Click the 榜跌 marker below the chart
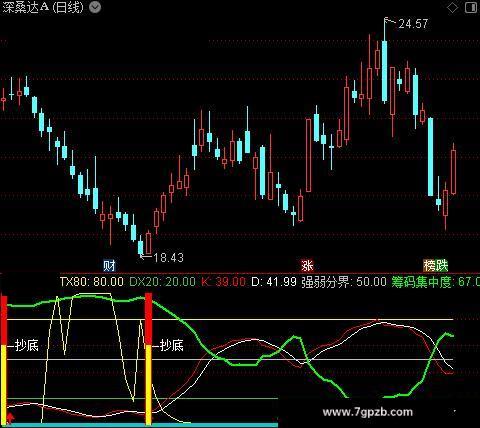The width and height of the screenshot is (480, 428). pos(436,266)
